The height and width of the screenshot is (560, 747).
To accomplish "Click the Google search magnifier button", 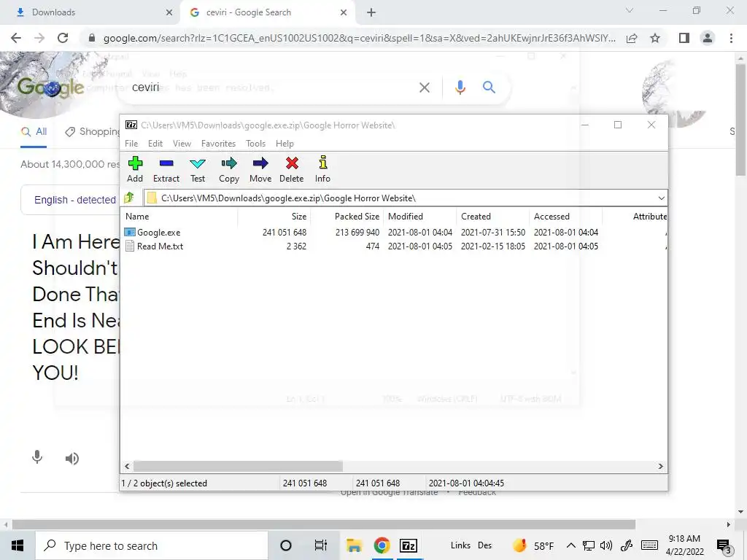I will [x=489, y=87].
